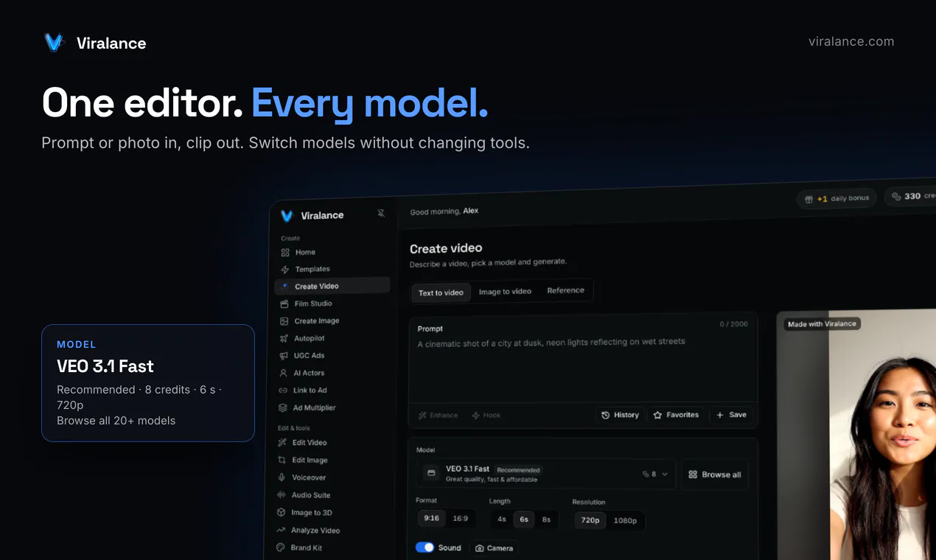936x560 pixels.
Task: Select the 16:9 format
Action: pyautogui.click(x=460, y=518)
